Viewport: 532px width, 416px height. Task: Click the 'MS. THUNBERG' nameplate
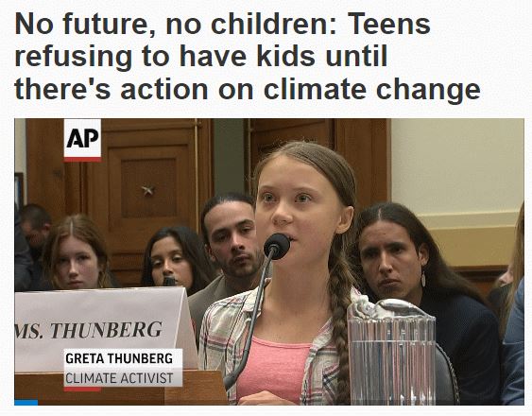(x=102, y=329)
